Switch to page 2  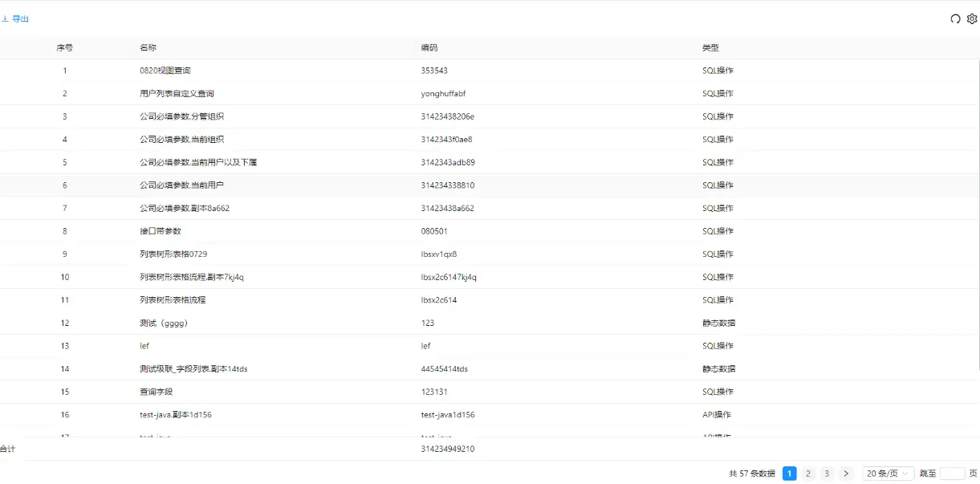coord(808,474)
